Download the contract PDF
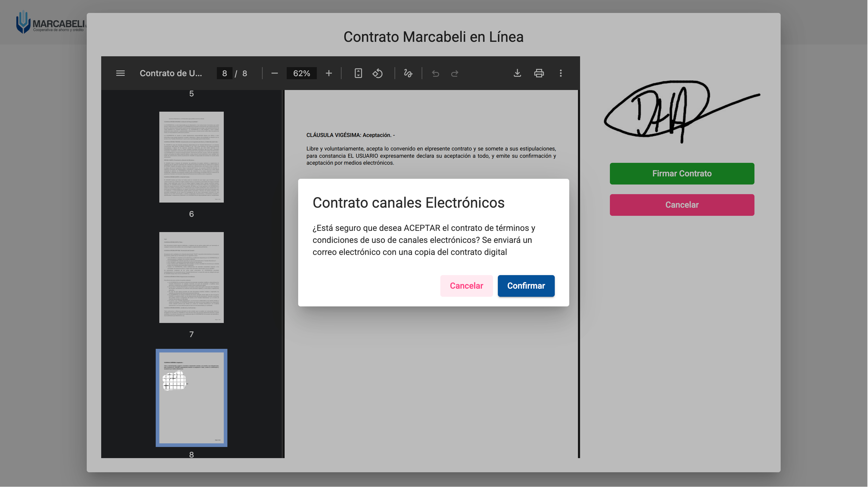The image size is (868, 487). pos(517,73)
